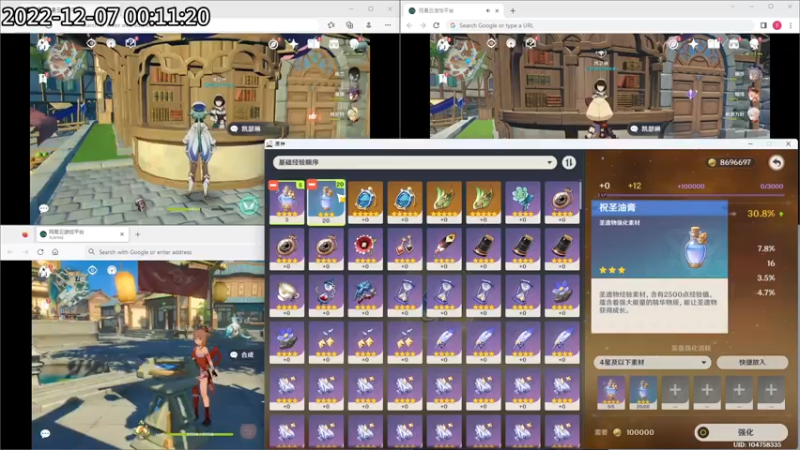Click address field in bottom-left browser window
Image resolution: width=800 pixels, height=450 pixels.
(173, 252)
